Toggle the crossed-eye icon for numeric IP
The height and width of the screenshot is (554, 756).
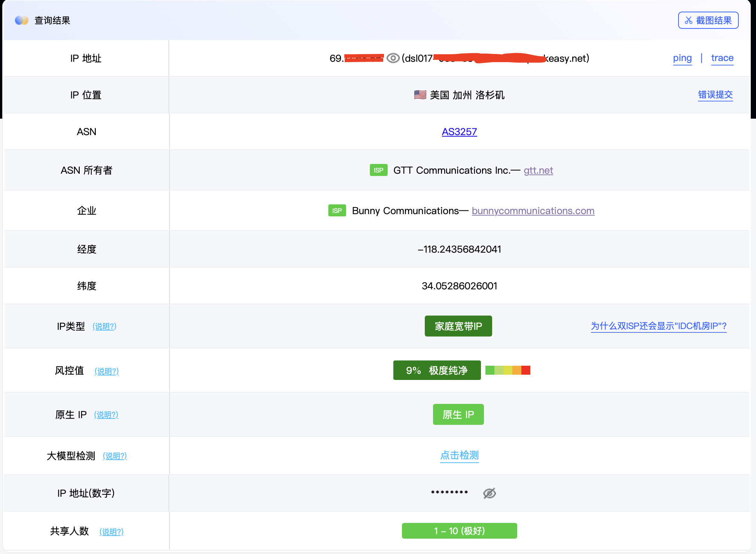click(x=489, y=493)
